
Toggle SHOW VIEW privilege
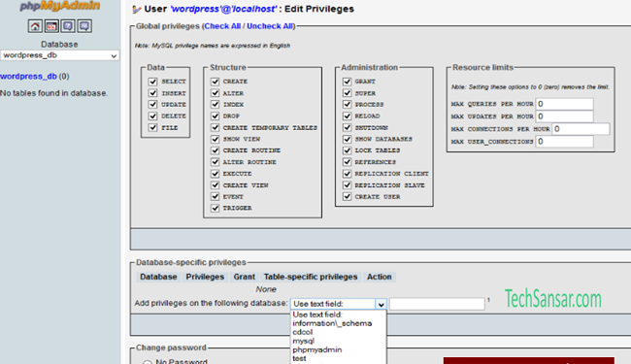[216, 139]
